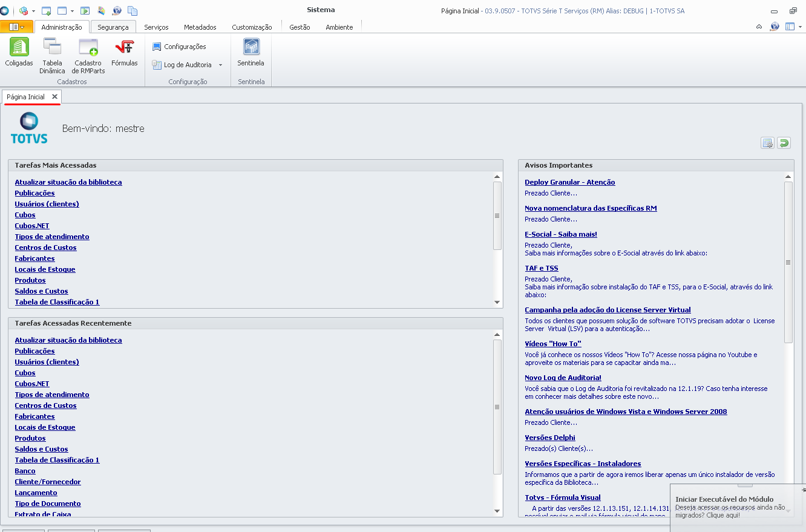This screenshot has width=806, height=532.
Task: Open the Fórmulas tool
Action: pyautogui.click(x=124, y=52)
